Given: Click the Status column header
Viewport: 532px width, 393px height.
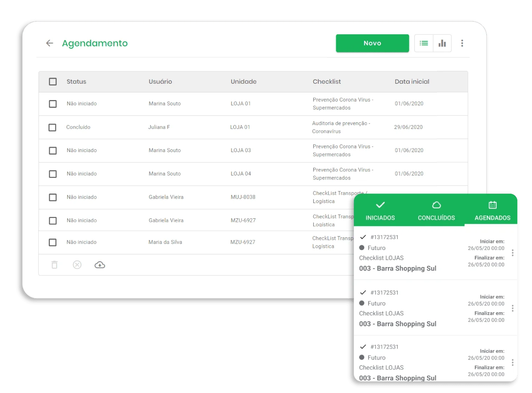Looking at the screenshot, I should point(76,82).
